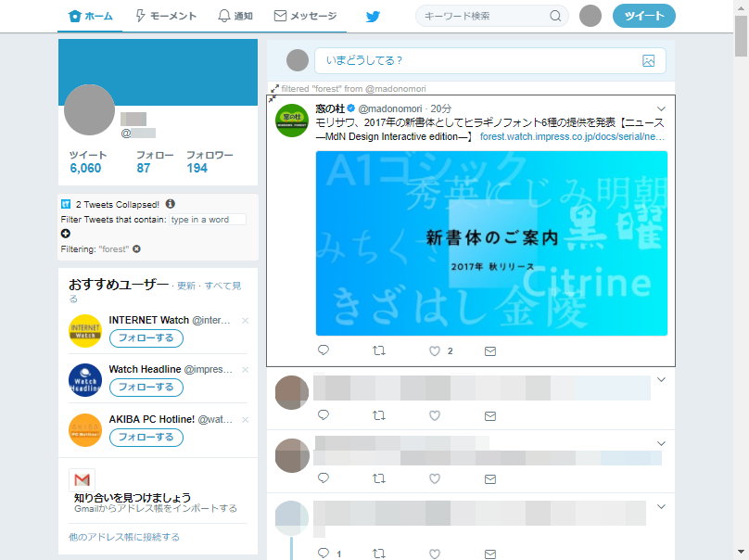749x560 pixels.
Task: Toggle like on the bottom tweet showing 1 like
Action: [434, 553]
